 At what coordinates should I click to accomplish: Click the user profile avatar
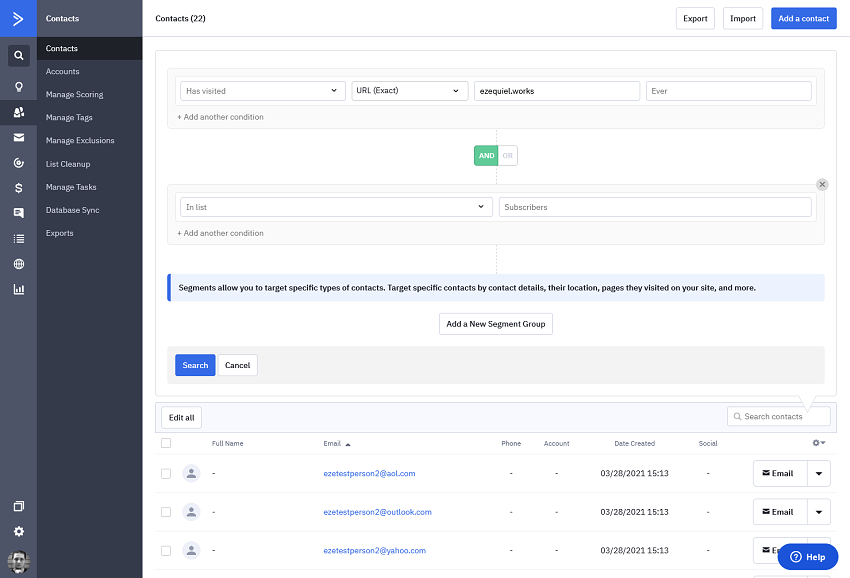point(18,562)
